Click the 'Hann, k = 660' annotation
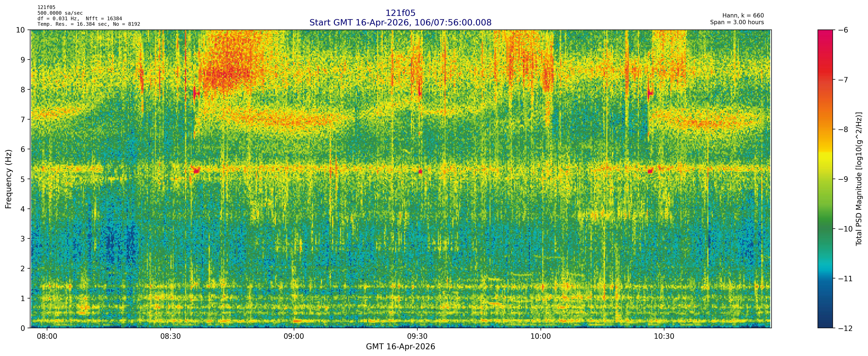 (743, 16)
